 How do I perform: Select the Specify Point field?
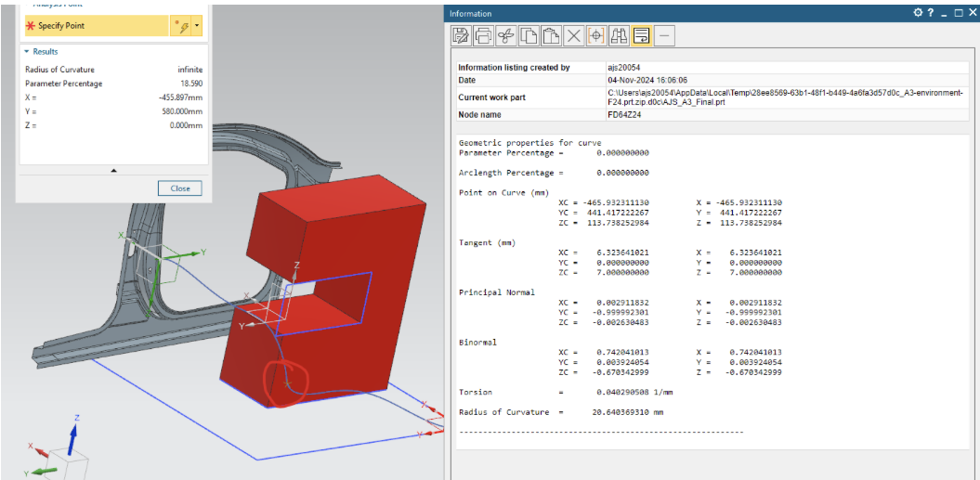97,26
